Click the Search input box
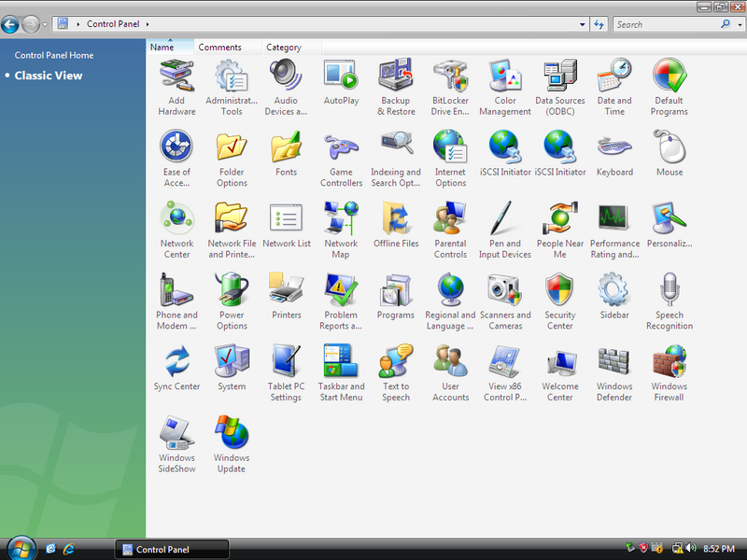Image resolution: width=747 pixels, height=560 pixels. [x=665, y=24]
